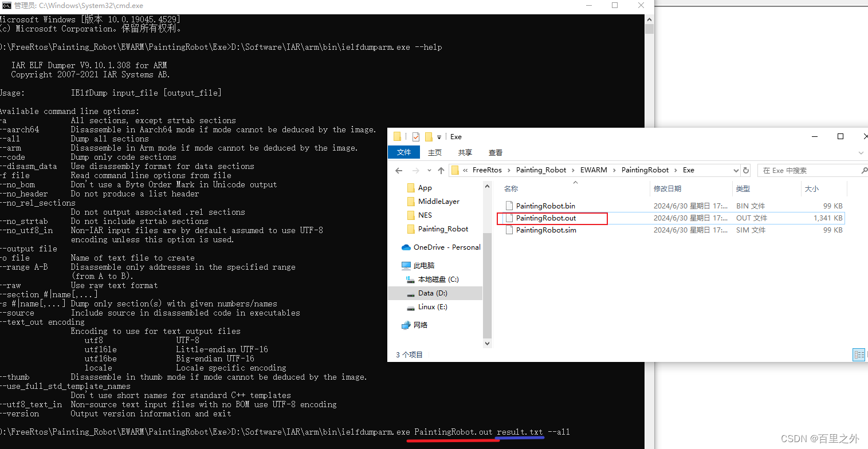Switch to details view layout icon
Viewport: 868px width, 449px height.
point(859,355)
